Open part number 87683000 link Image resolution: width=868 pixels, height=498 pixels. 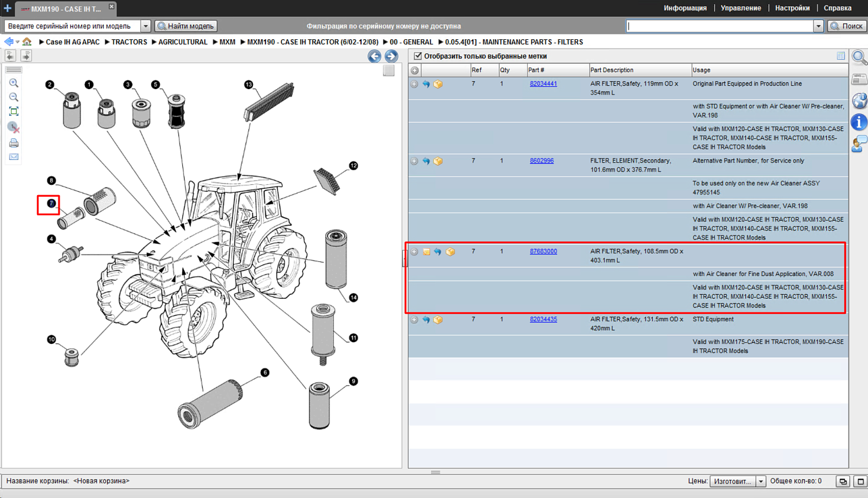[x=543, y=251]
